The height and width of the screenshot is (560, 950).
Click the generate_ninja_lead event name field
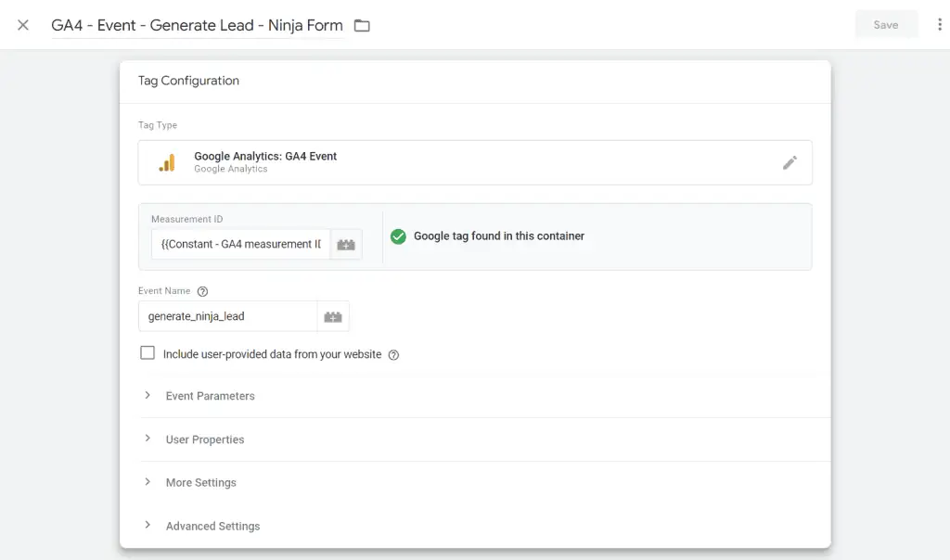227,316
